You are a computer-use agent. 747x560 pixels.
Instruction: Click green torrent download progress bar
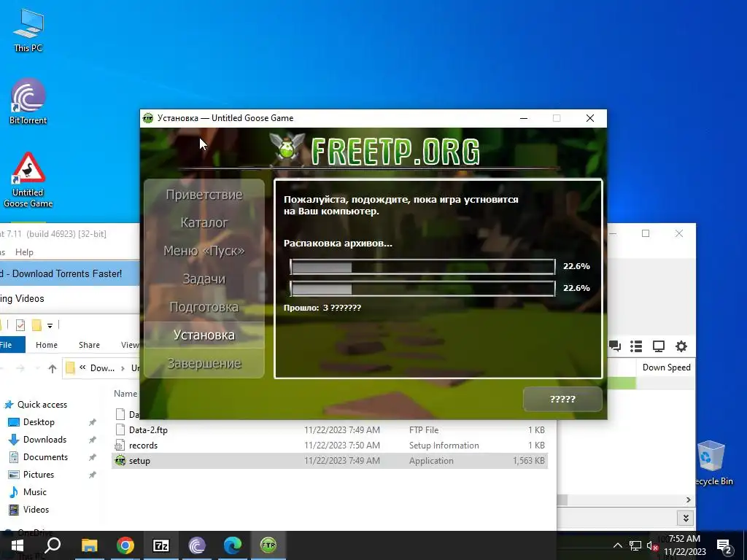click(622, 383)
